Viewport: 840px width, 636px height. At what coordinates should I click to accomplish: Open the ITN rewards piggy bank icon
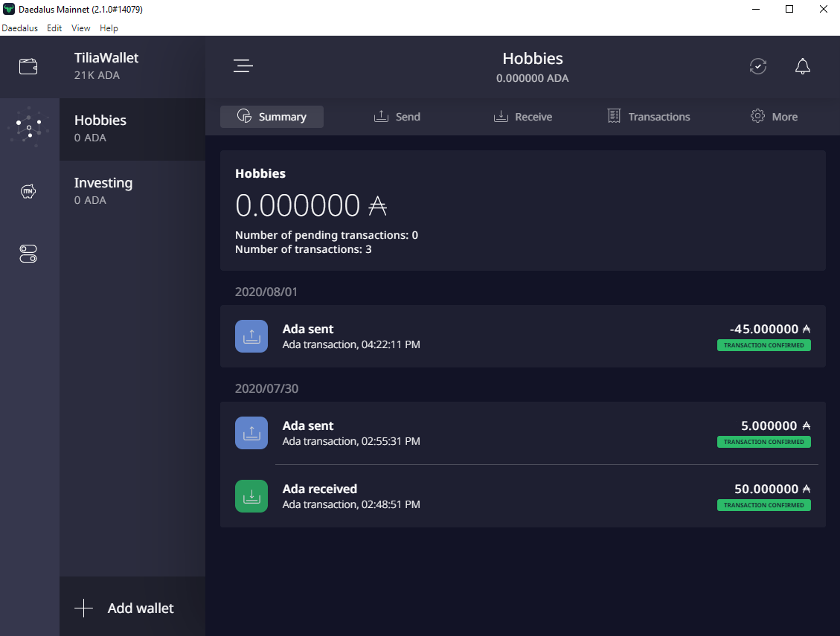28,191
